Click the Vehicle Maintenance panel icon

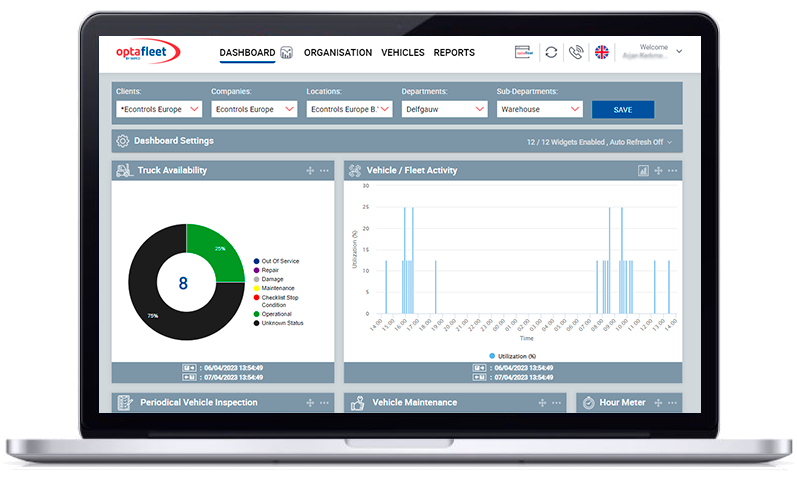tap(357, 403)
